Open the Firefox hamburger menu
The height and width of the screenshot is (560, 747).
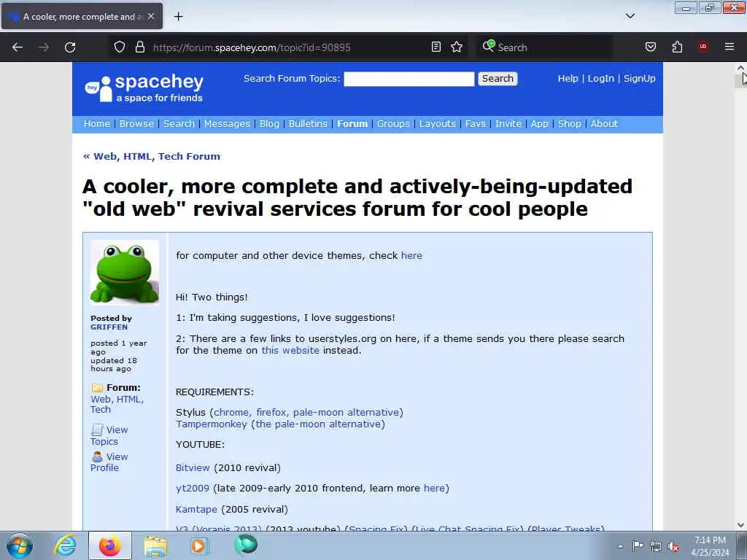pos(729,47)
